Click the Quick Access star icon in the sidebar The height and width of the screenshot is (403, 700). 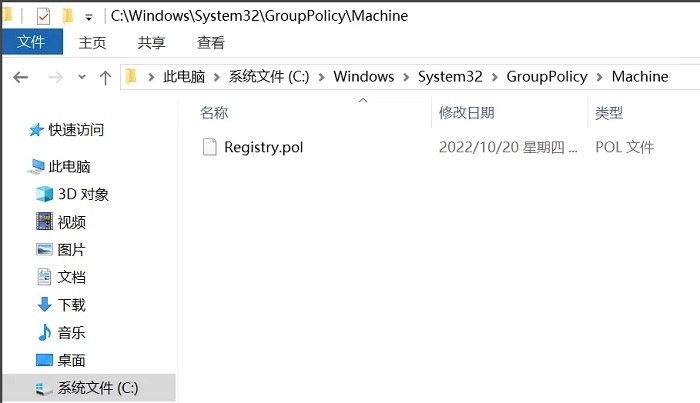click(x=36, y=130)
